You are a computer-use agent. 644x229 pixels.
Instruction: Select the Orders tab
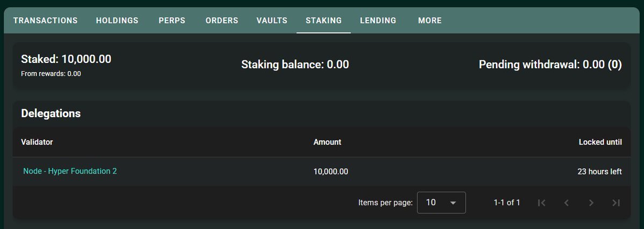[x=222, y=20]
